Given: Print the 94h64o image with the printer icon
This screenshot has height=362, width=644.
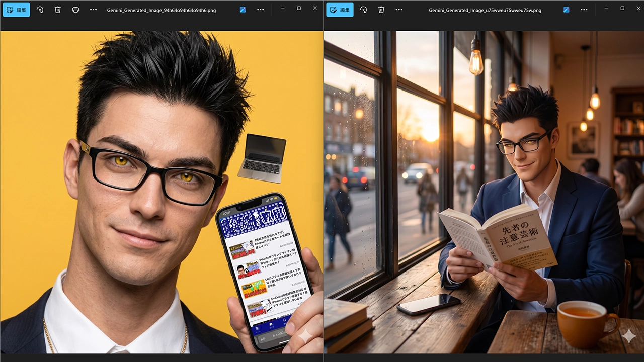Looking at the screenshot, I should click(x=75, y=10).
